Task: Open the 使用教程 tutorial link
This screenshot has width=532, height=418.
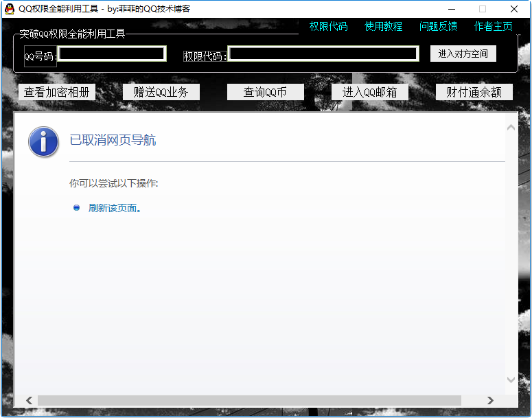Action: [383, 27]
